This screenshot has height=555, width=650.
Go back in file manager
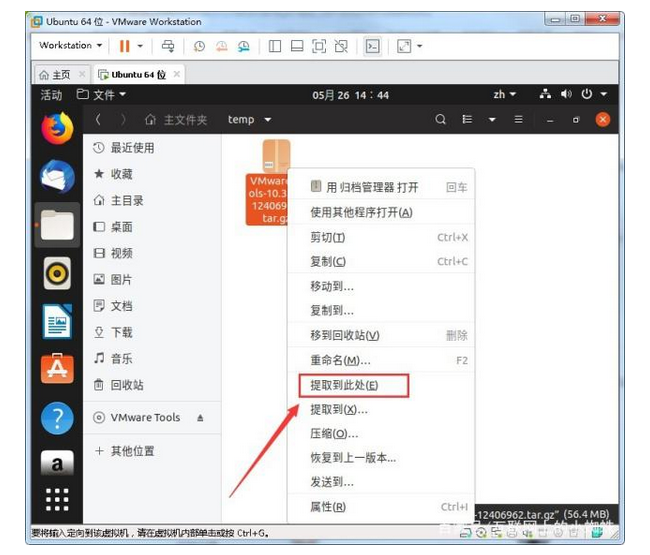pos(98,120)
